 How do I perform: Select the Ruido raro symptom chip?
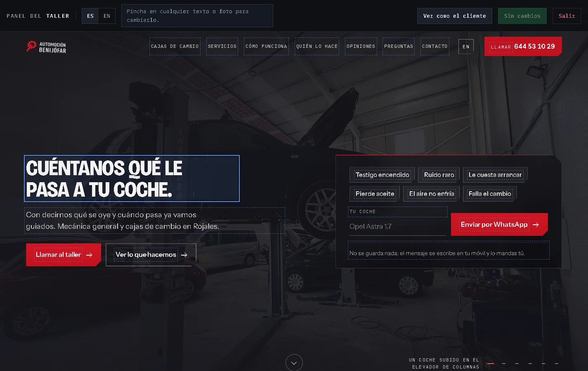pos(439,175)
